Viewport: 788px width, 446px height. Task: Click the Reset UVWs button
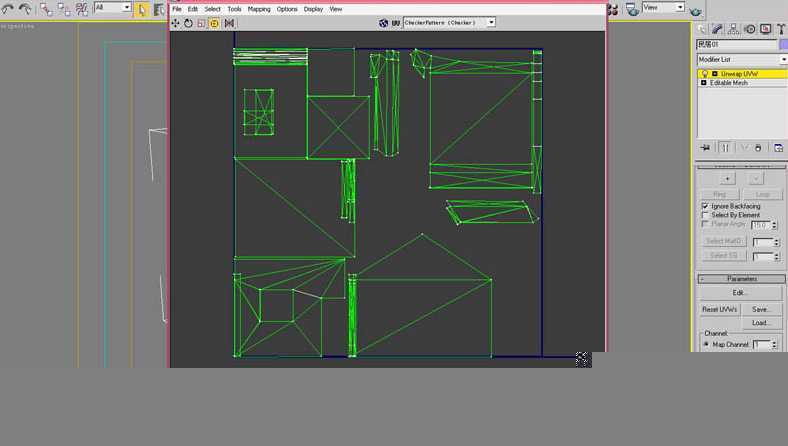click(720, 309)
